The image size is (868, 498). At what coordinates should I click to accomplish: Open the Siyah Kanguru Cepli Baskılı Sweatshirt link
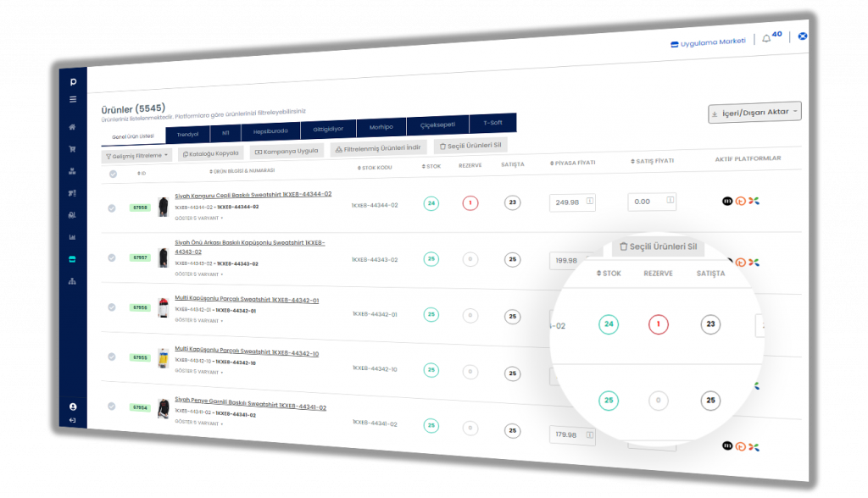tap(253, 195)
